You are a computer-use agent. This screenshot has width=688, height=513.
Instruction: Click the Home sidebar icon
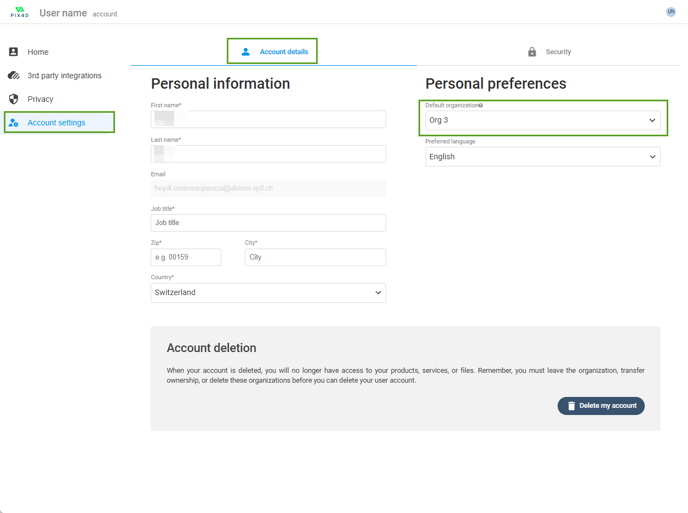click(x=14, y=52)
